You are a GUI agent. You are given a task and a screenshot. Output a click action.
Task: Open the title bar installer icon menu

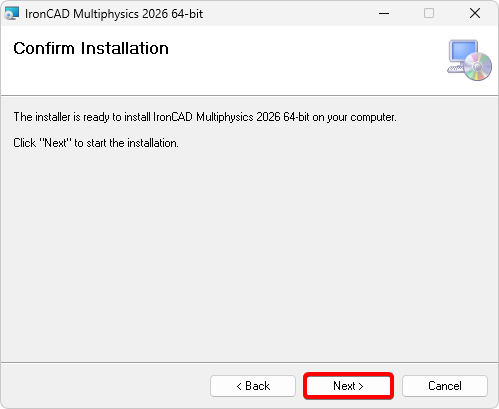pos(12,14)
